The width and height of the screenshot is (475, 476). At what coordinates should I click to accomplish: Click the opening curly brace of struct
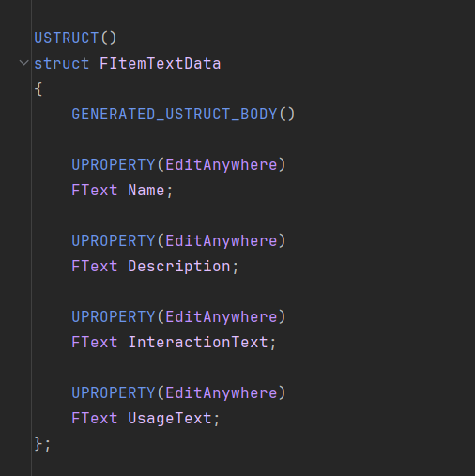[x=38, y=89]
